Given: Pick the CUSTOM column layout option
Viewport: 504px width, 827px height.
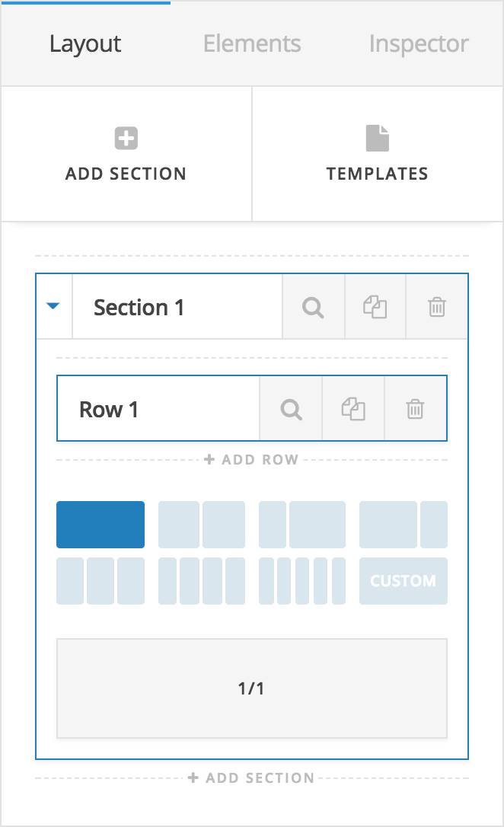Looking at the screenshot, I should pyautogui.click(x=403, y=580).
